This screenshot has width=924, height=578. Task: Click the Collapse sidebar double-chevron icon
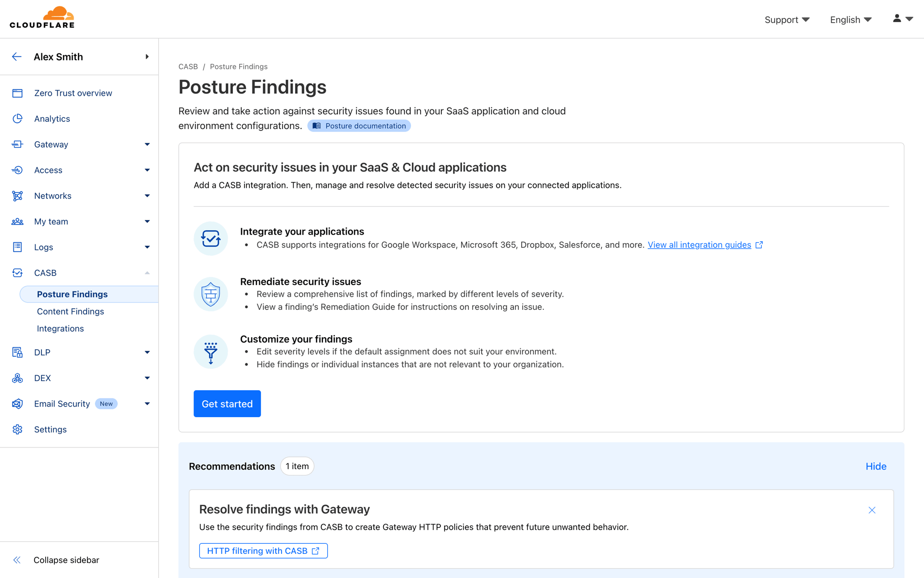(17, 560)
